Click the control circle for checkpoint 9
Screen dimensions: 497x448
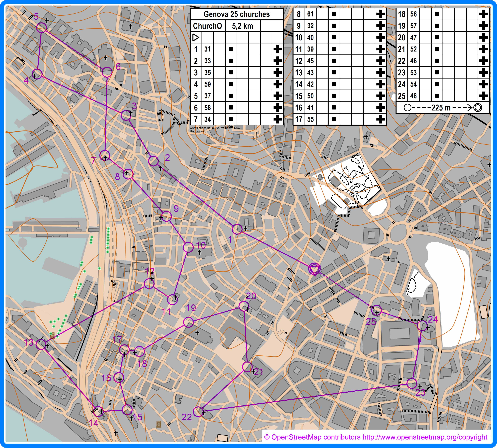click(166, 216)
